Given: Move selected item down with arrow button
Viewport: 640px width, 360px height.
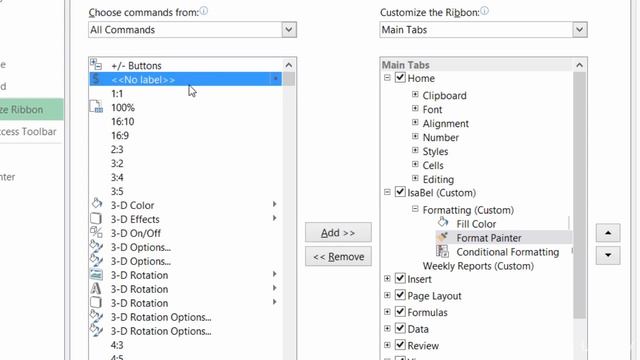Looking at the screenshot, I should pyautogui.click(x=608, y=255).
